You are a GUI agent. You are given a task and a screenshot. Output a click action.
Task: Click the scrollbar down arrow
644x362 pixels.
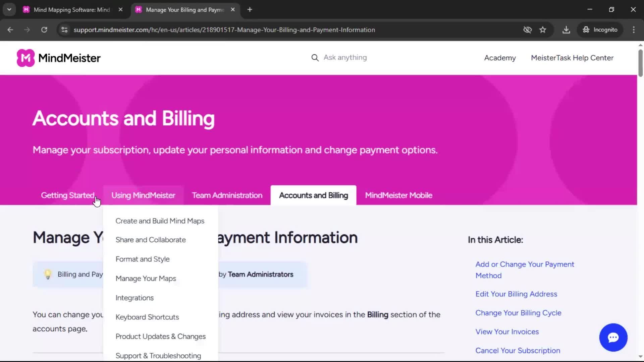[640, 357]
